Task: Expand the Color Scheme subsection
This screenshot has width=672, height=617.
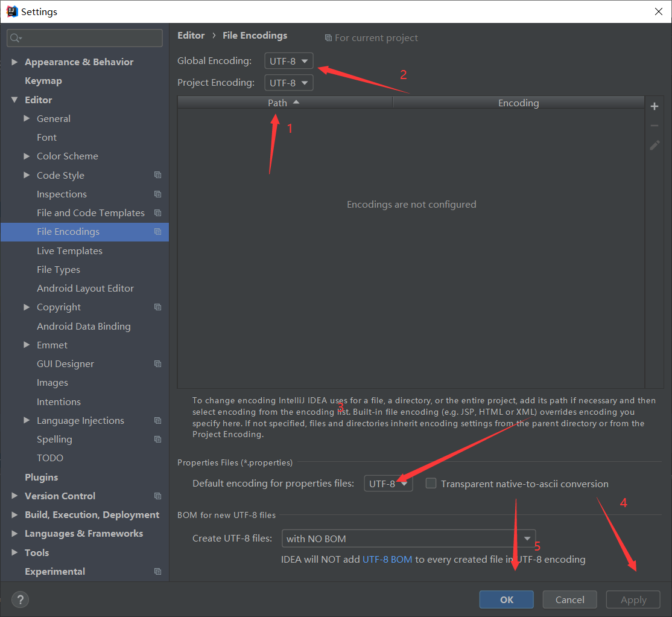Action: point(27,156)
